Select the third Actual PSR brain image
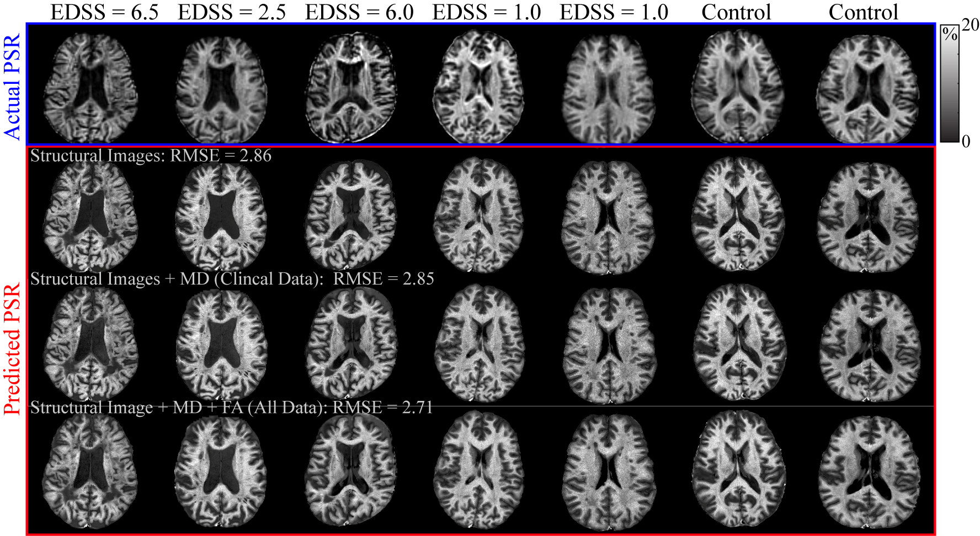This screenshot has height=536, width=980. click(351, 87)
